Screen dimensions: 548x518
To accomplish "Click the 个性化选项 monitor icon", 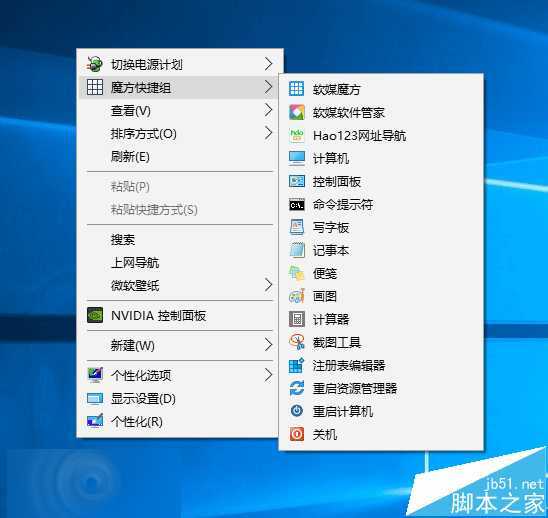I will tap(95, 375).
